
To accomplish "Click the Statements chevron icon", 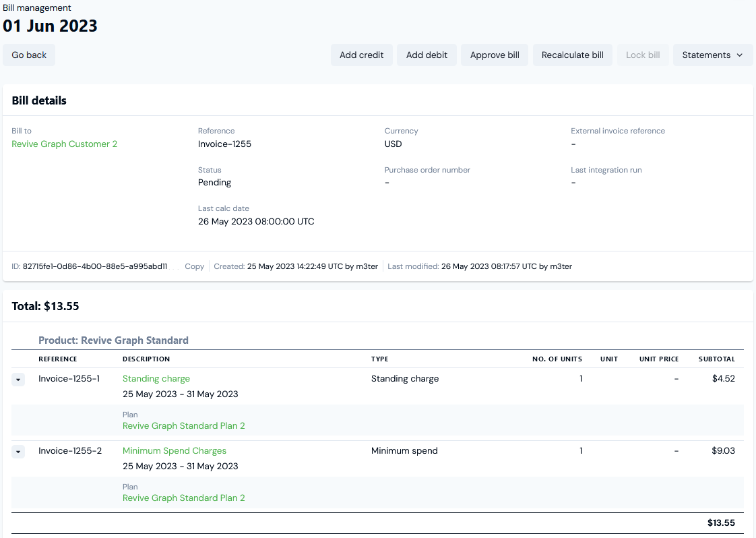I will point(740,55).
